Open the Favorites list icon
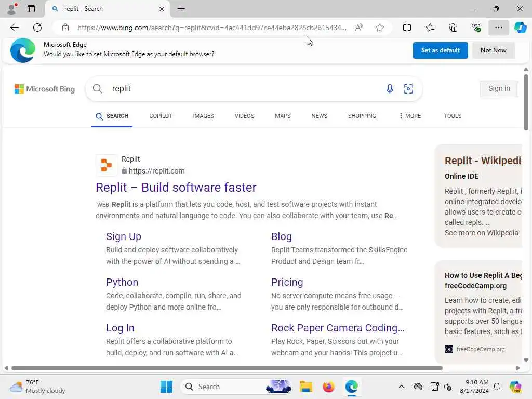The width and height of the screenshot is (532, 399). point(430,28)
